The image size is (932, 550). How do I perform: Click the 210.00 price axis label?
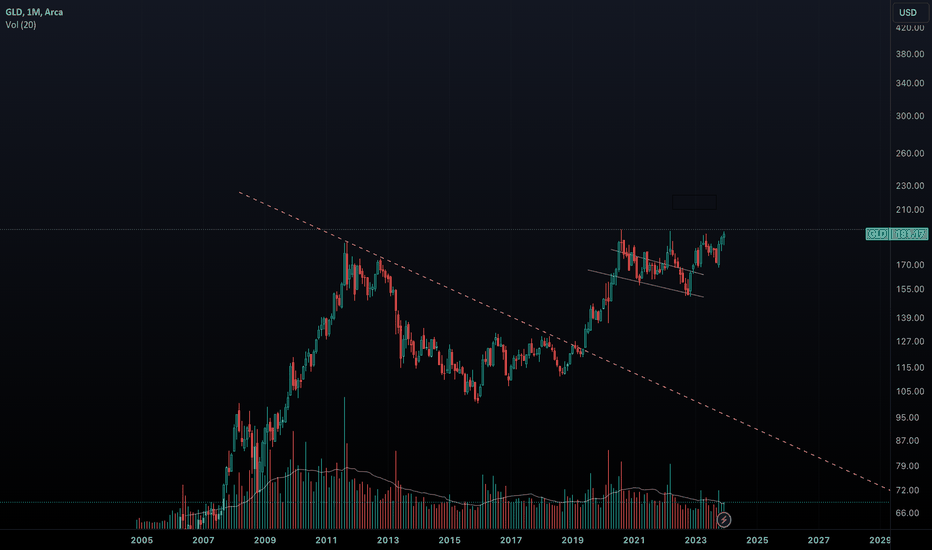pyautogui.click(x=909, y=210)
